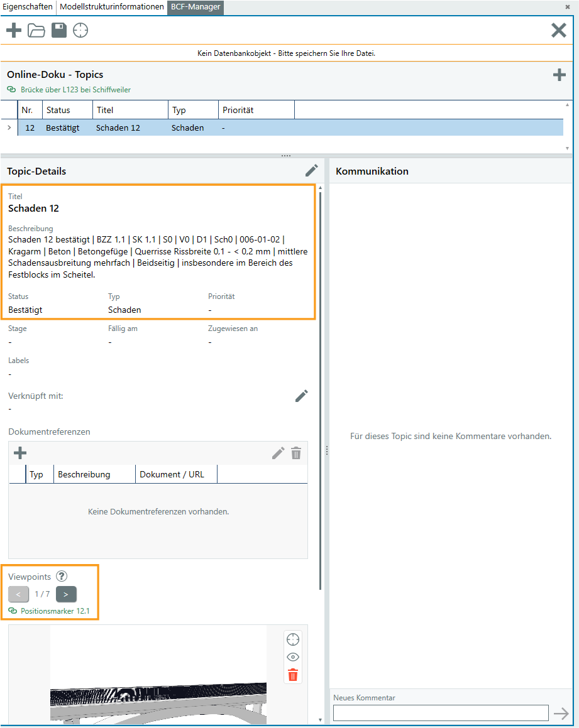Go to the previous viewpoint
The width and height of the screenshot is (579, 728).
click(19, 594)
